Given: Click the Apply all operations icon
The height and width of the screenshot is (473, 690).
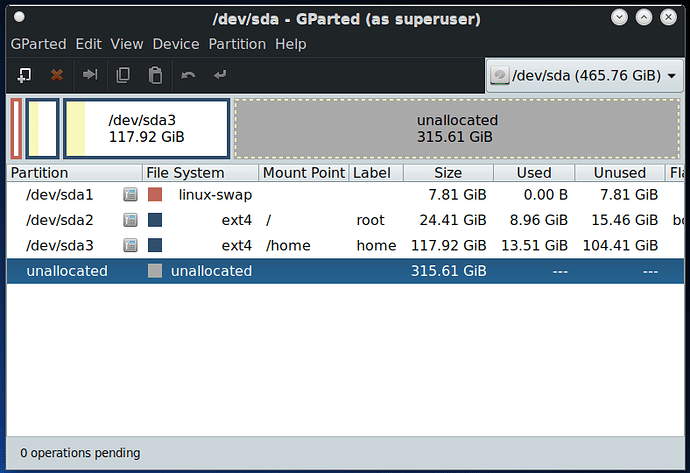Looking at the screenshot, I should 220,75.
